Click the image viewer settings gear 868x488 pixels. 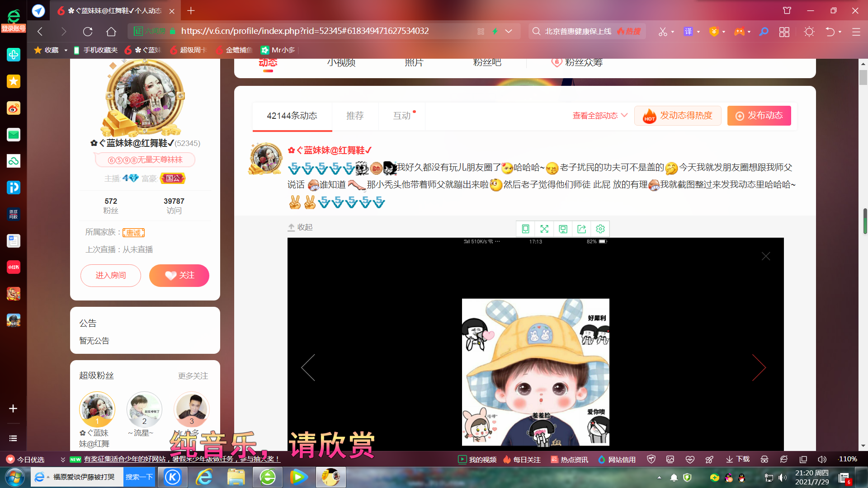coord(600,229)
